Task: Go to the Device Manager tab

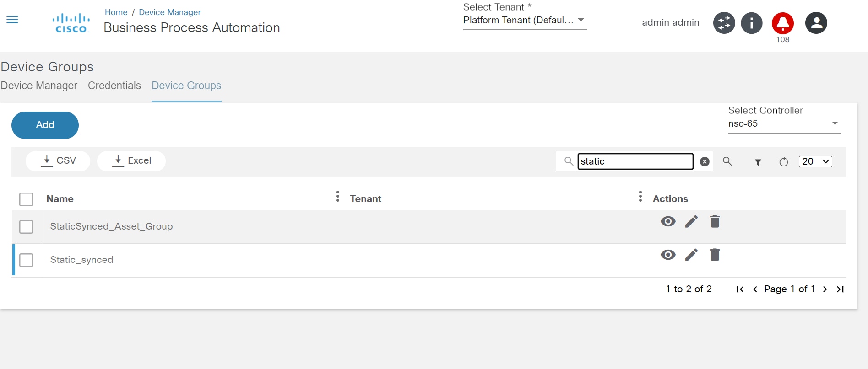Action: point(39,86)
